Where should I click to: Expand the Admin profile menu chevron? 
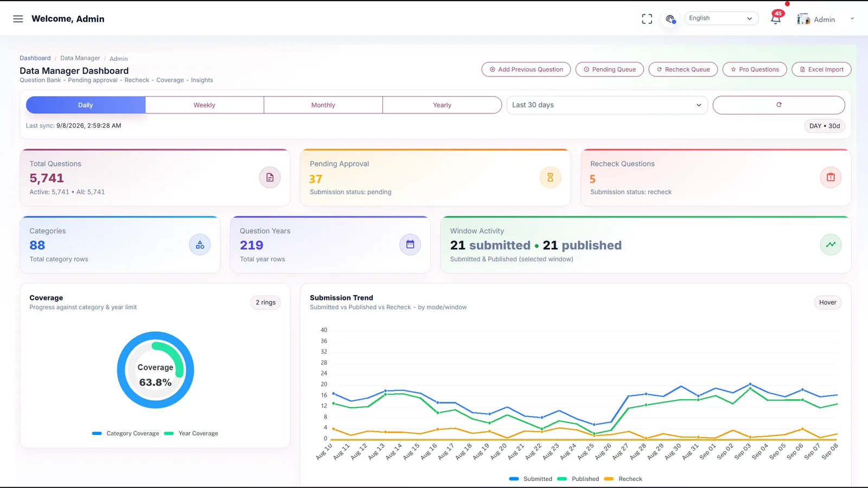click(x=852, y=19)
